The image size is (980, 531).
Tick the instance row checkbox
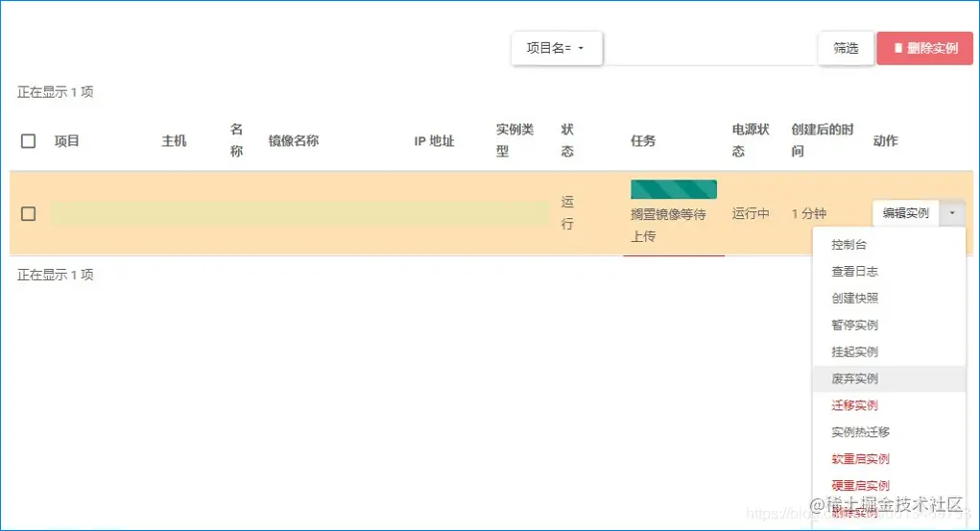(28, 214)
